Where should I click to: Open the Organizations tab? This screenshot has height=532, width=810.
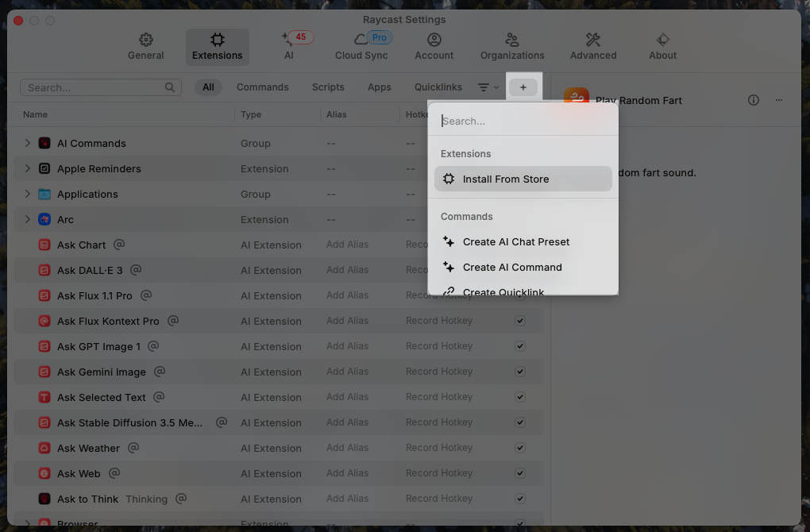(512, 47)
